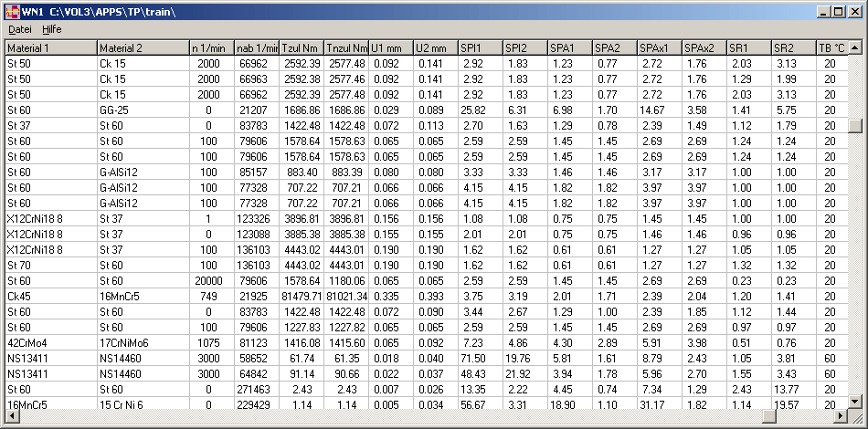Click the Material 2 column header
This screenshot has width=868, height=429.
click(143, 47)
